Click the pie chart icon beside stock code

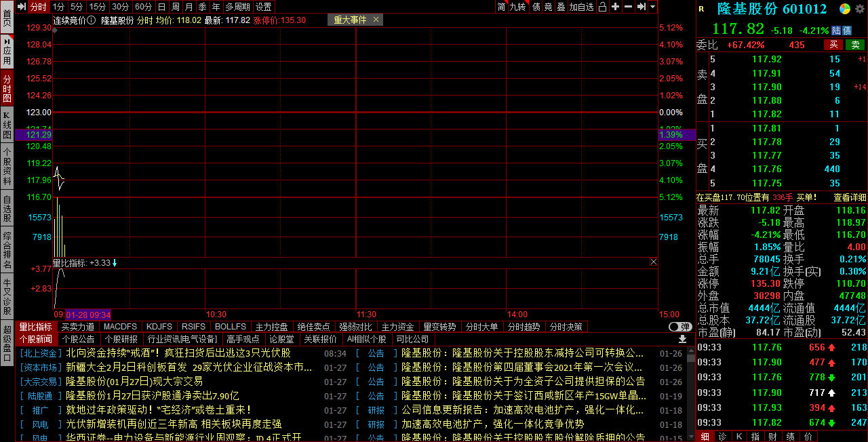pyautogui.click(x=844, y=9)
